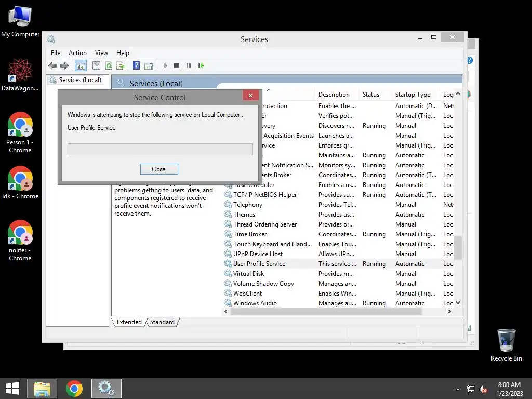Open Idk - Chrome desktop shortcut

pyautogui.click(x=20, y=182)
